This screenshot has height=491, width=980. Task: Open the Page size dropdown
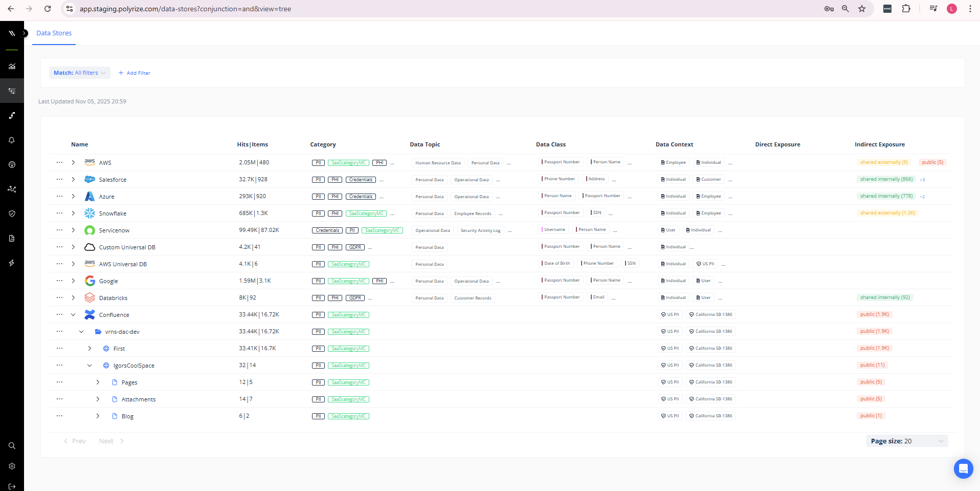click(906, 441)
